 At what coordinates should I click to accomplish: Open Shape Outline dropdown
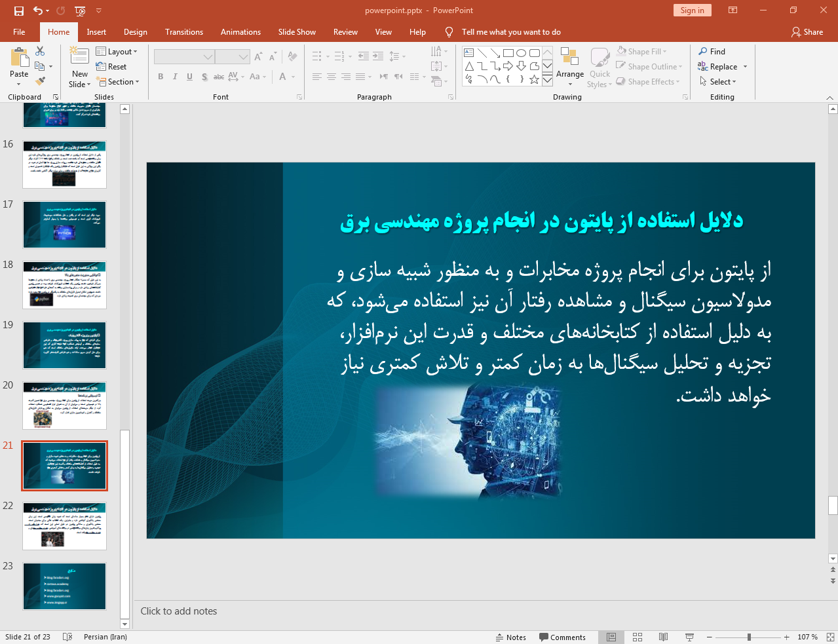pos(649,66)
